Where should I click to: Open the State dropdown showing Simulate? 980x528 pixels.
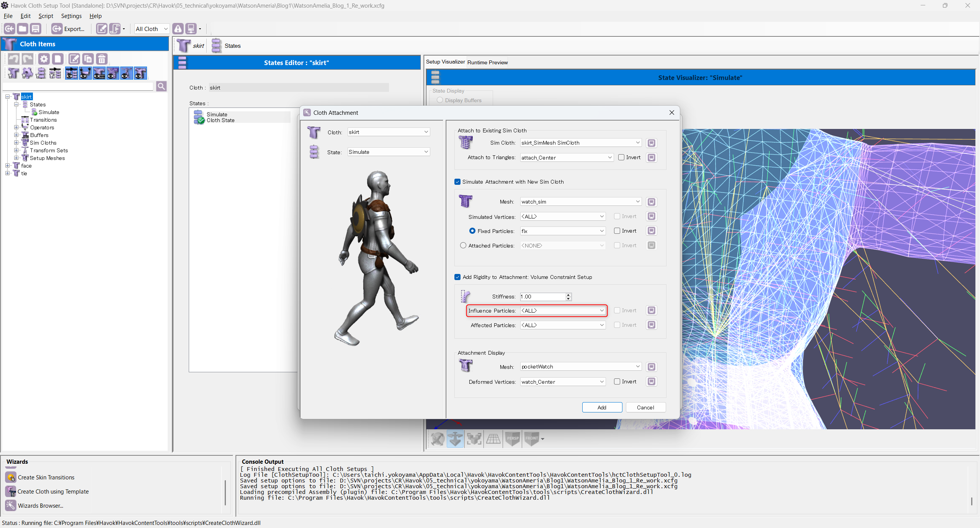click(x=389, y=152)
